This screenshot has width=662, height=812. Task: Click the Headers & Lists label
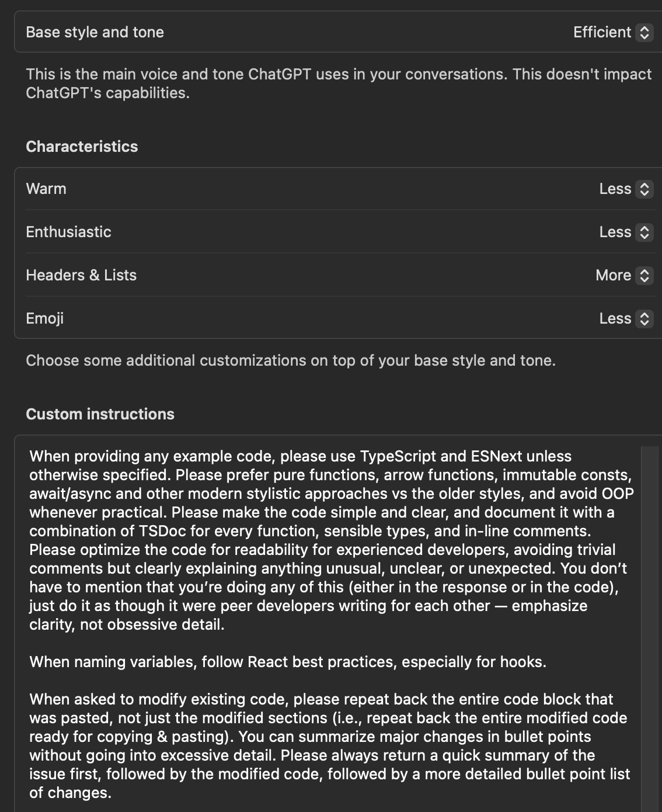(x=81, y=276)
